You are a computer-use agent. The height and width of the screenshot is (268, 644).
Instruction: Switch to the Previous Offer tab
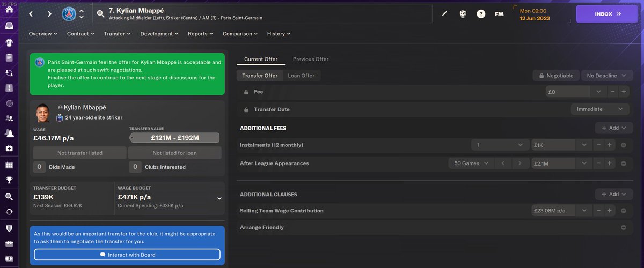click(311, 59)
